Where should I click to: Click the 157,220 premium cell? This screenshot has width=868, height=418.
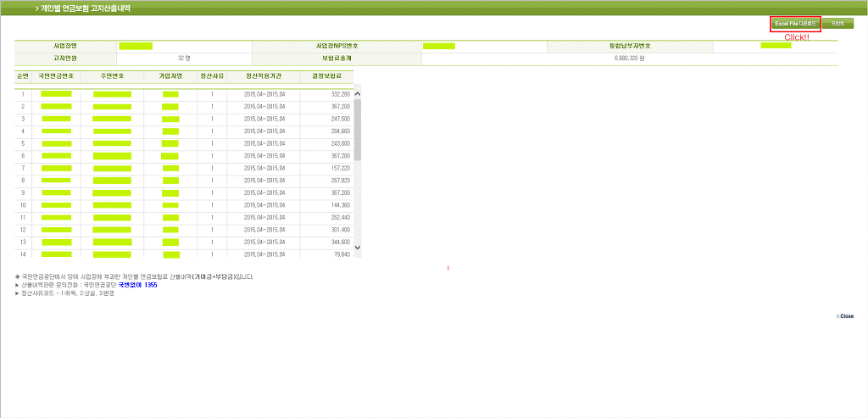click(341, 168)
